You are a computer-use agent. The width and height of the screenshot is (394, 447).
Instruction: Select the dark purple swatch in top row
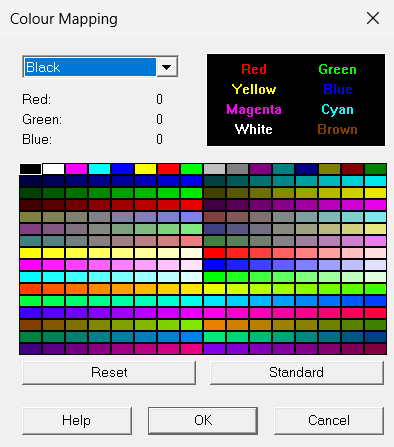(x=260, y=169)
